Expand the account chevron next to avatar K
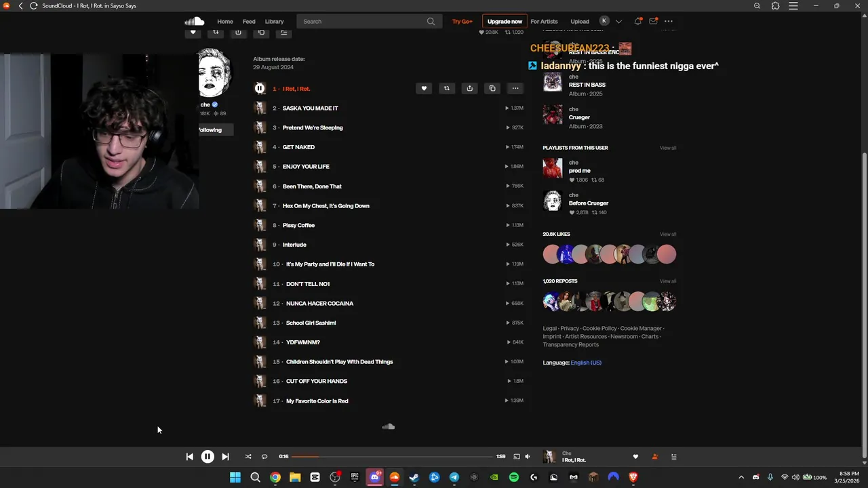Viewport: 868px width, 488px height. 618,21
